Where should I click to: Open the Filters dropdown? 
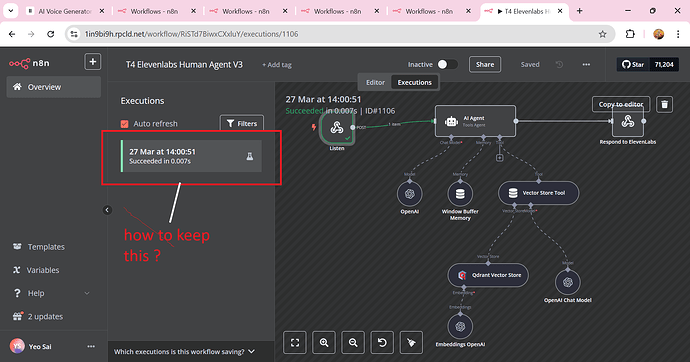(242, 124)
